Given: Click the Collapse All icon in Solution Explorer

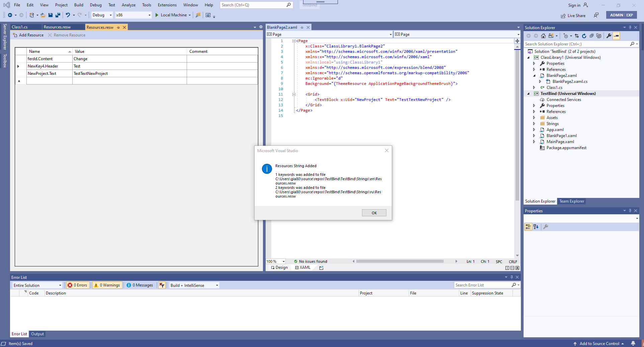Looking at the screenshot, I should click(x=591, y=36).
